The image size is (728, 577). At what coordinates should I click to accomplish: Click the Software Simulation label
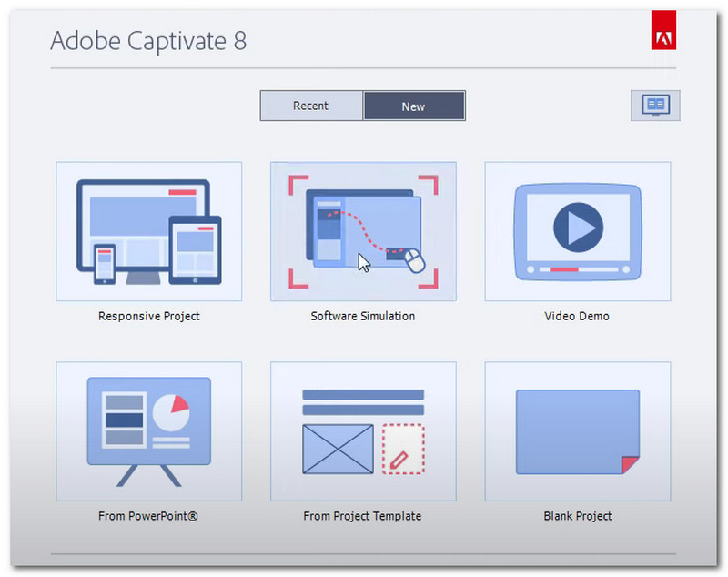tap(363, 316)
